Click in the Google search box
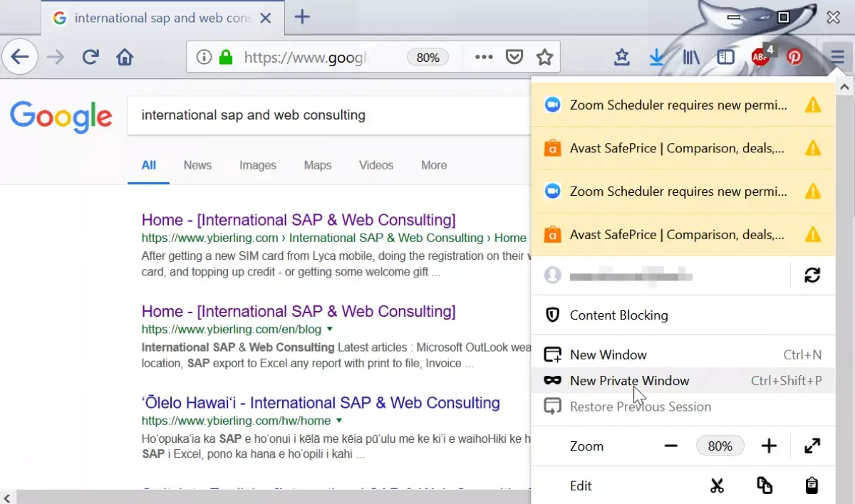855x504 pixels. click(328, 115)
